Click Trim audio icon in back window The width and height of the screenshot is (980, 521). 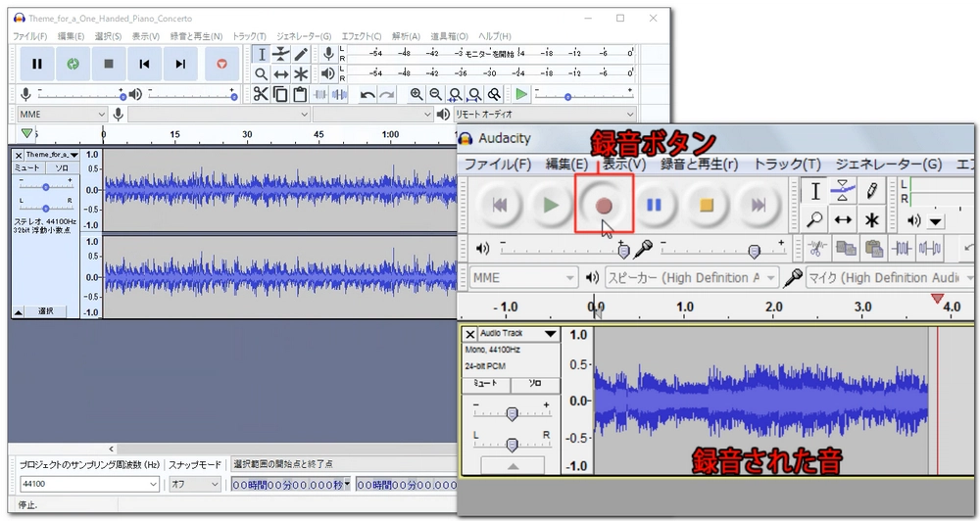click(320, 94)
